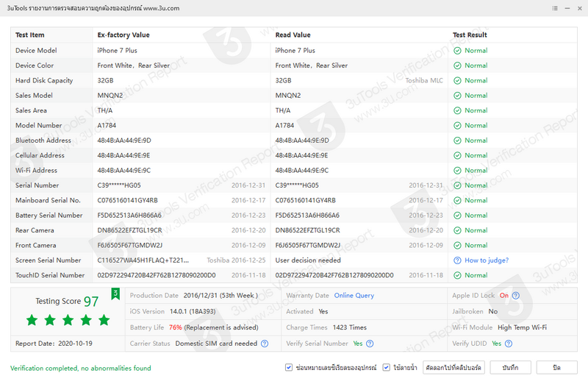The width and height of the screenshot is (588, 387).
Task: Click Normal check icon for Front Camera
Action: (x=457, y=246)
